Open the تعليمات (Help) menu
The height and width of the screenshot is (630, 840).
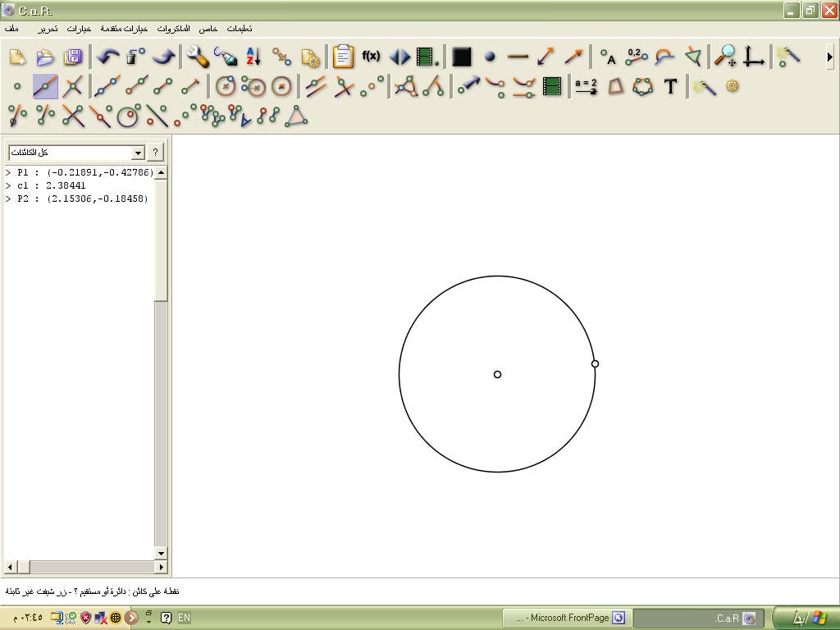tap(240, 29)
